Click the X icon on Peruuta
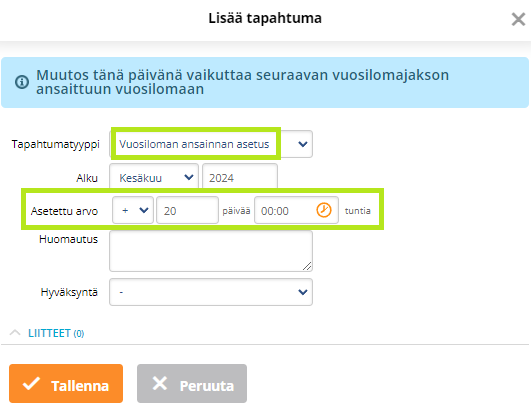 coord(160,384)
